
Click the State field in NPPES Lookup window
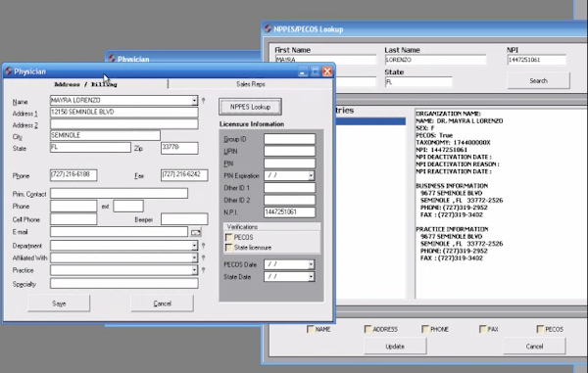[418, 82]
